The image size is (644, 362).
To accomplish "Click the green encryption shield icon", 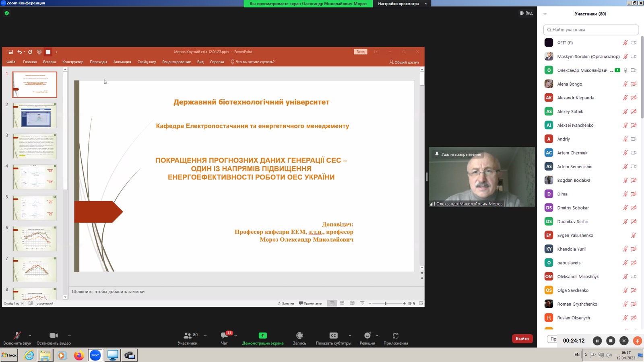I will [x=6, y=13].
